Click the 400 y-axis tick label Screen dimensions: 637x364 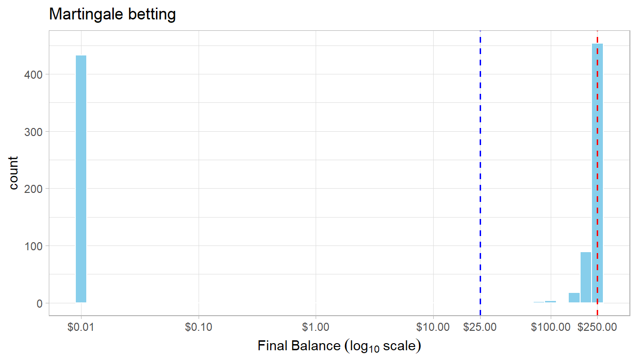coord(36,74)
